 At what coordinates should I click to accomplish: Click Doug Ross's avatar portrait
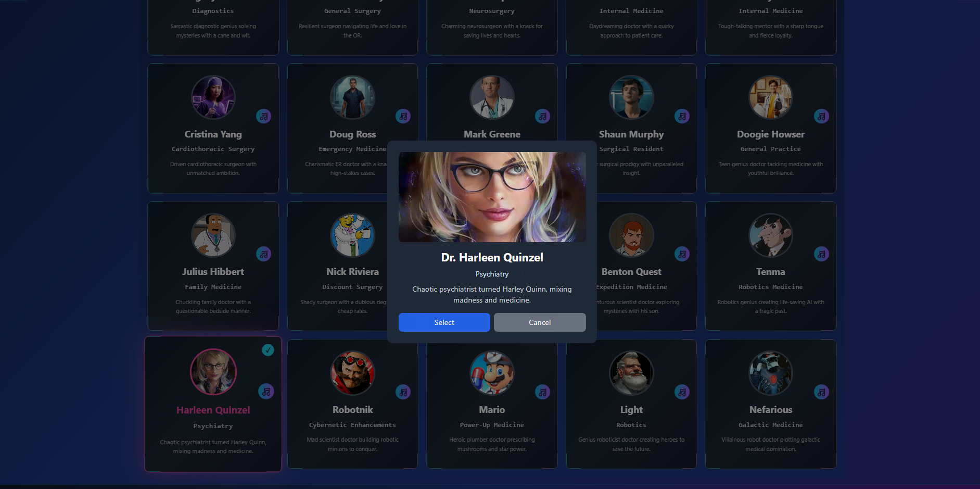pos(353,97)
